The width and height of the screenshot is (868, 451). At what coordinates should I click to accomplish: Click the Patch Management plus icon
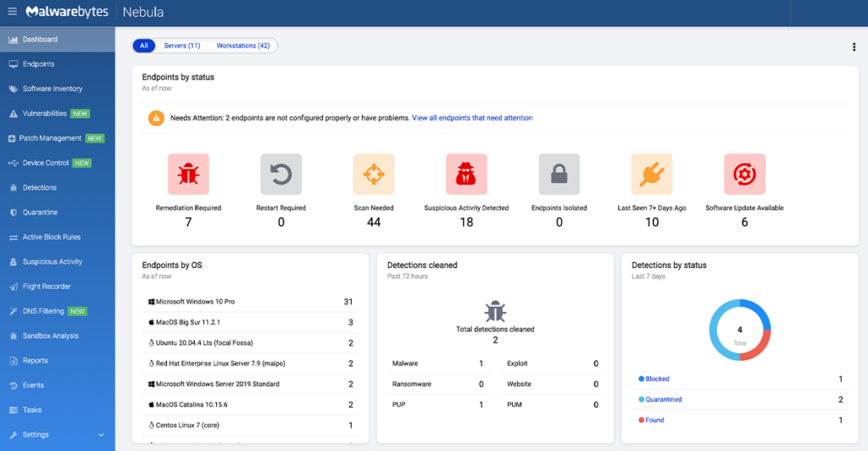[x=12, y=138]
